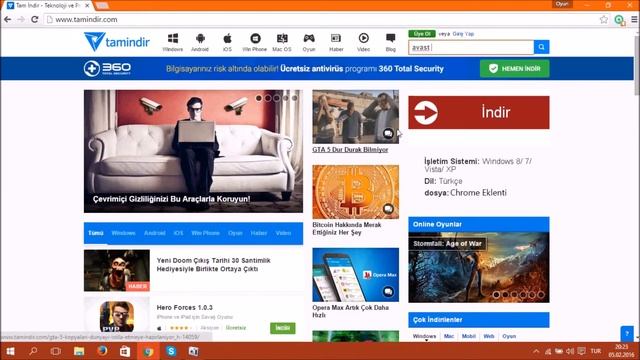The width and height of the screenshot is (640, 360).
Task: Switch to the Win Phone tab in the content filter
Action: pos(206,233)
